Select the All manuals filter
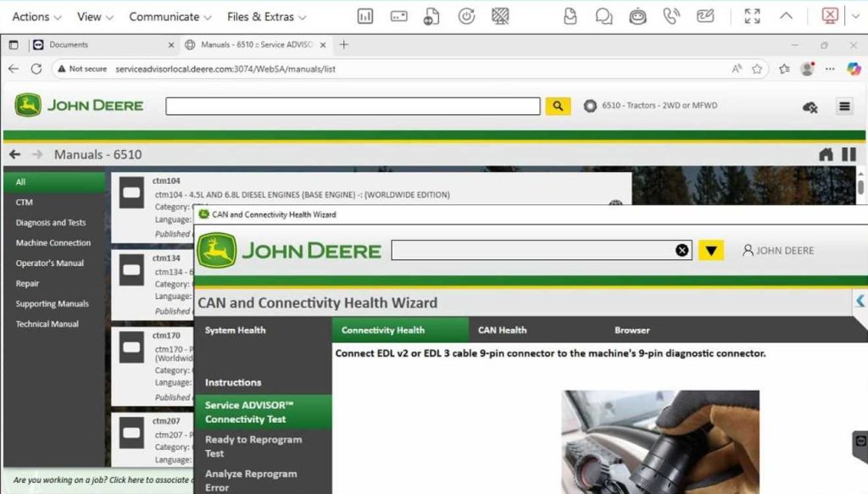 54,182
